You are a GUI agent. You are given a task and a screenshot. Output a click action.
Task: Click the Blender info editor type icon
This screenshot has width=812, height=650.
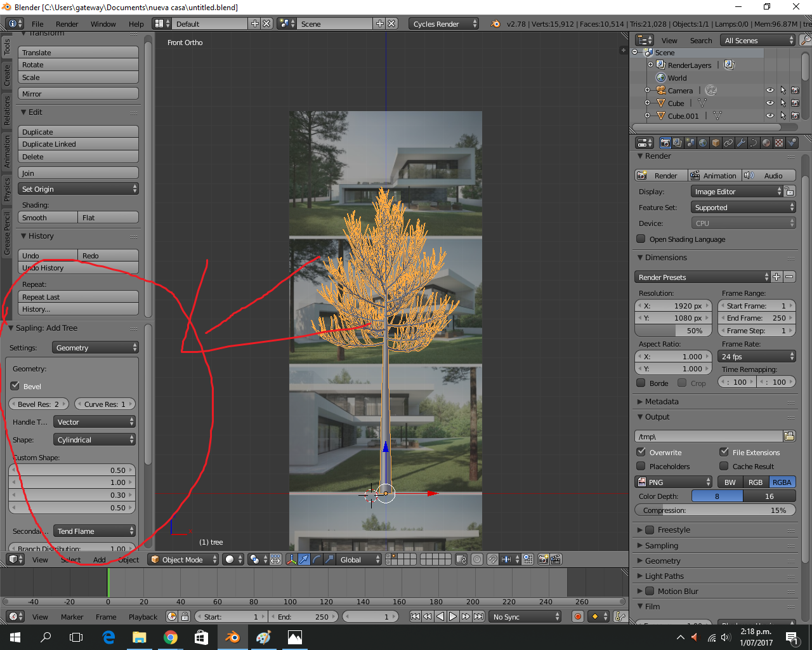(15, 23)
